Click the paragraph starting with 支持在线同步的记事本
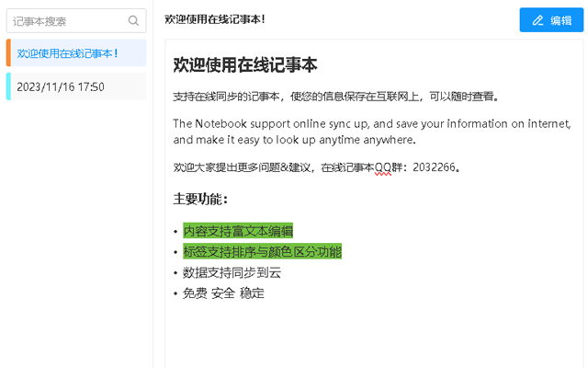Viewport: 588px width, 368px height. [x=336, y=96]
